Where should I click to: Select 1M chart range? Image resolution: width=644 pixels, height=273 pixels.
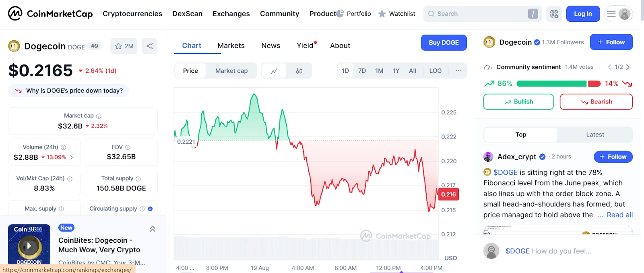379,71
